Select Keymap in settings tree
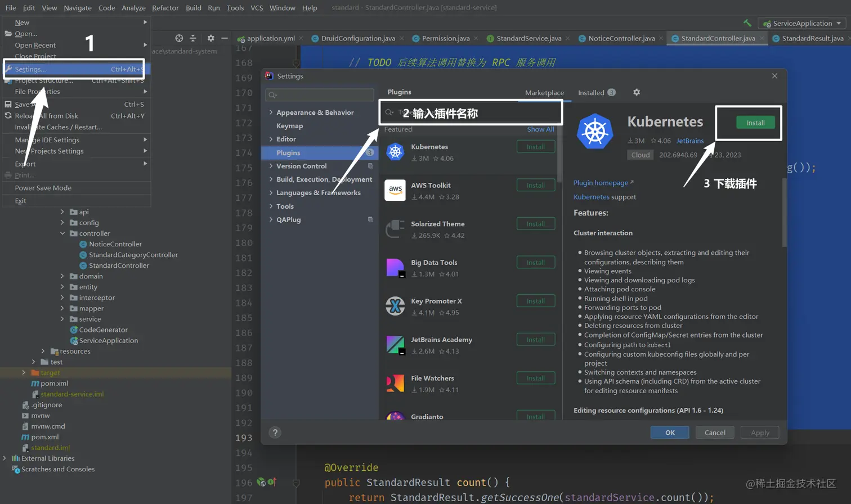 (x=289, y=126)
